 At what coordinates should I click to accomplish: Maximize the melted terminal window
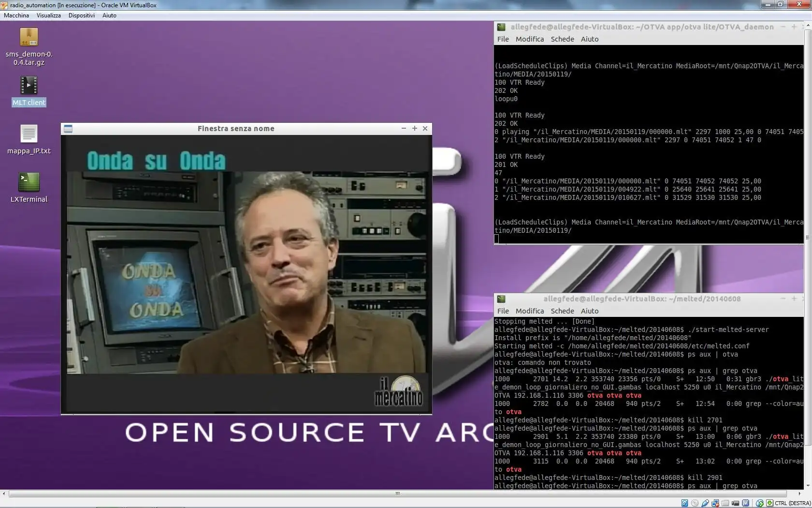click(794, 299)
